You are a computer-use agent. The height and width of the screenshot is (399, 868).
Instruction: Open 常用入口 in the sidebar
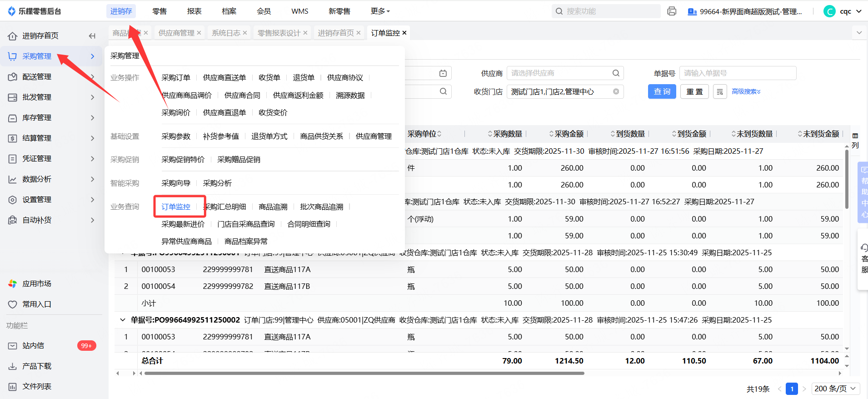point(37,304)
